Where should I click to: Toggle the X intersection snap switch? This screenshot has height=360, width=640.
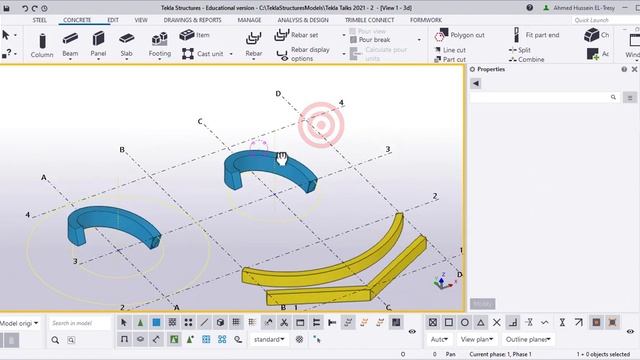click(x=496, y=322)
